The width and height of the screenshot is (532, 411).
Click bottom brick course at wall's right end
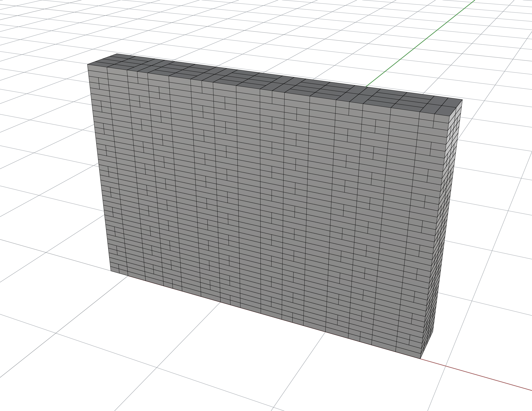click(409, 352)
